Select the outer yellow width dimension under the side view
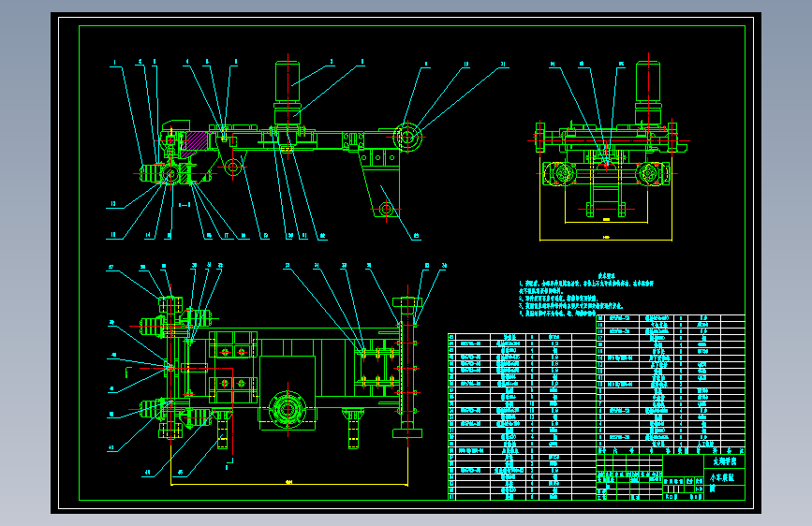Screen dimensions: 812x526 point(606,238)
